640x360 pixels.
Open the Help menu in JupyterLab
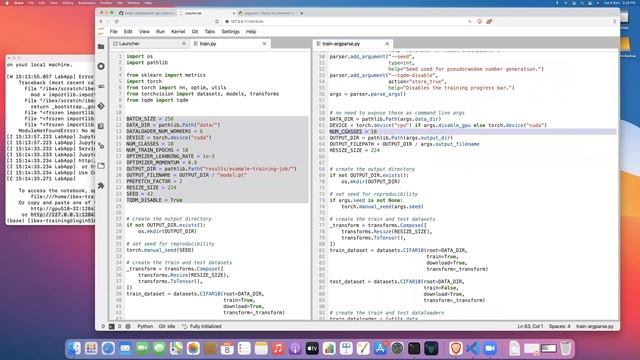pos(251,31)
